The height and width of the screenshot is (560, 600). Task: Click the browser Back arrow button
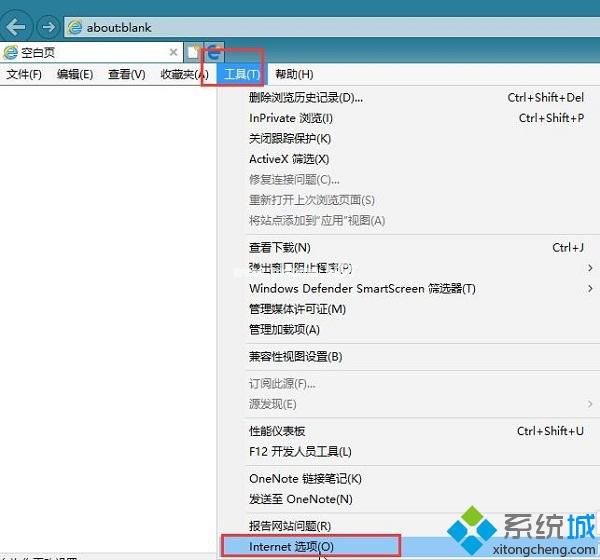[x=15, y=26]
